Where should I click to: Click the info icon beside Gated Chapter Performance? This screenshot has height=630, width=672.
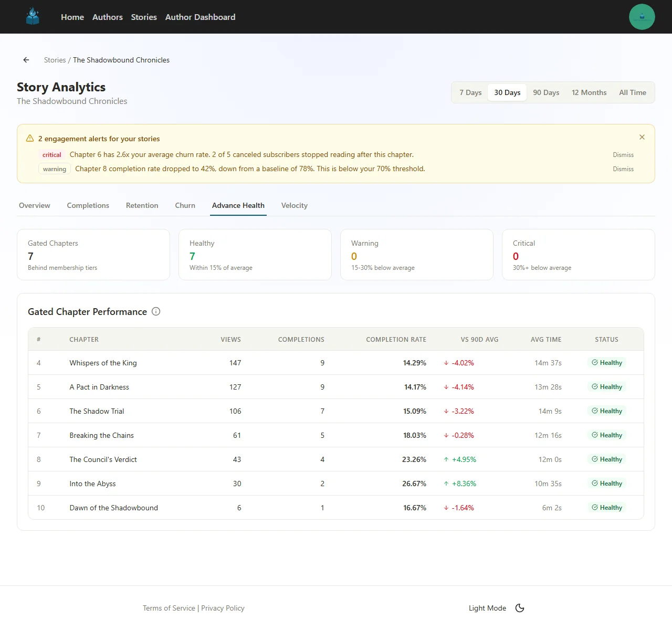point(155,311)
